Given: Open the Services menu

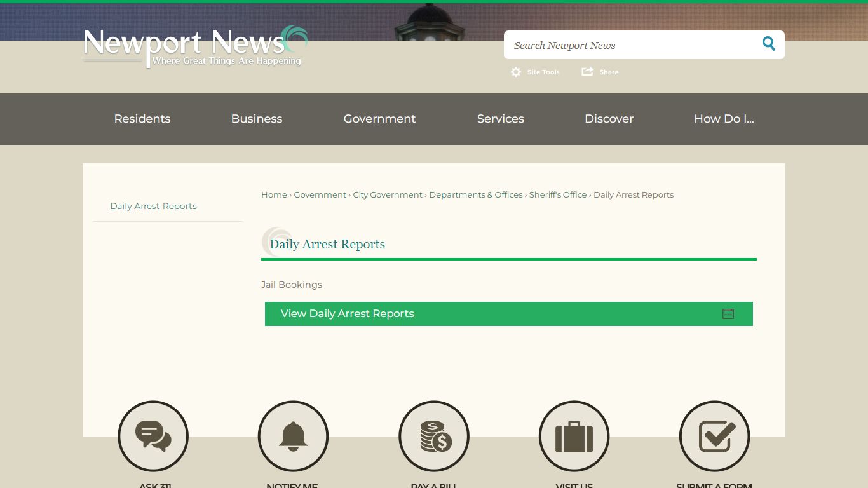Looking at the screenshot, I should [501, 119].
